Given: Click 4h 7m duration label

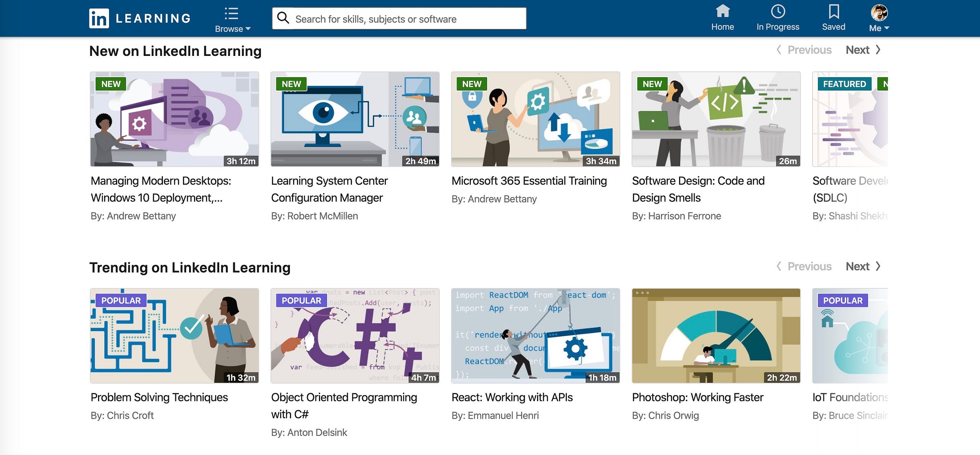Looking at the screenshot, I should [423, 377].
